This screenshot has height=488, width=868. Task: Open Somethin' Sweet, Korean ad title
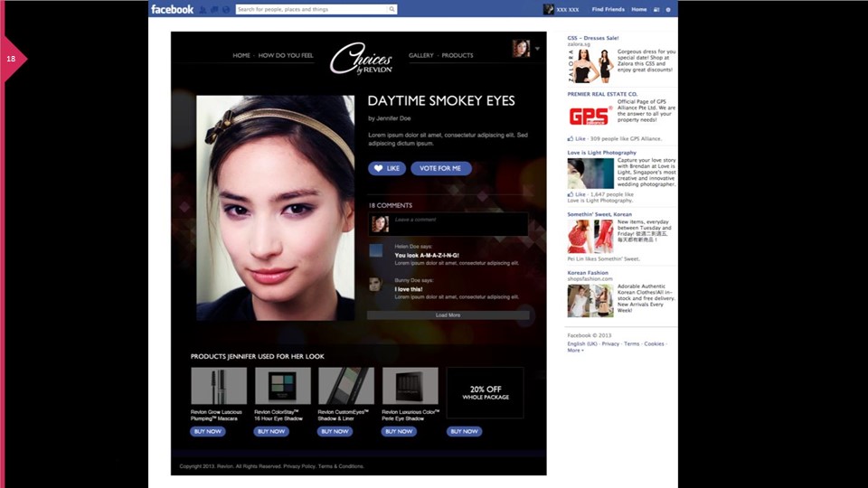599,214
